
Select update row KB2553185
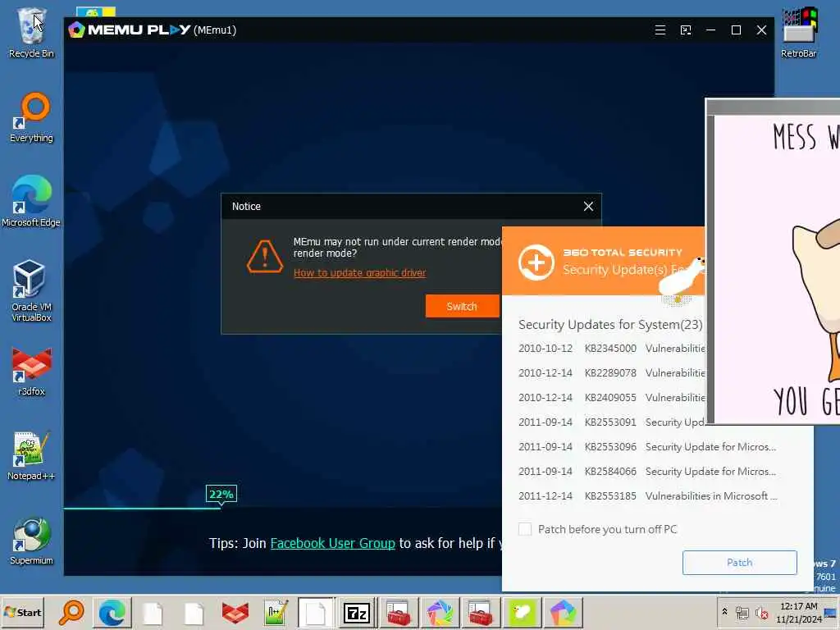647,496
